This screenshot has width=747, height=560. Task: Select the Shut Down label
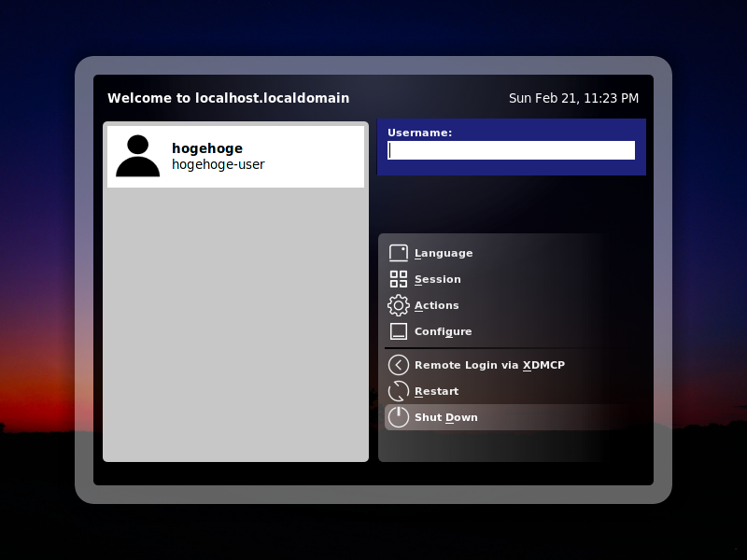tap(446, 417)
